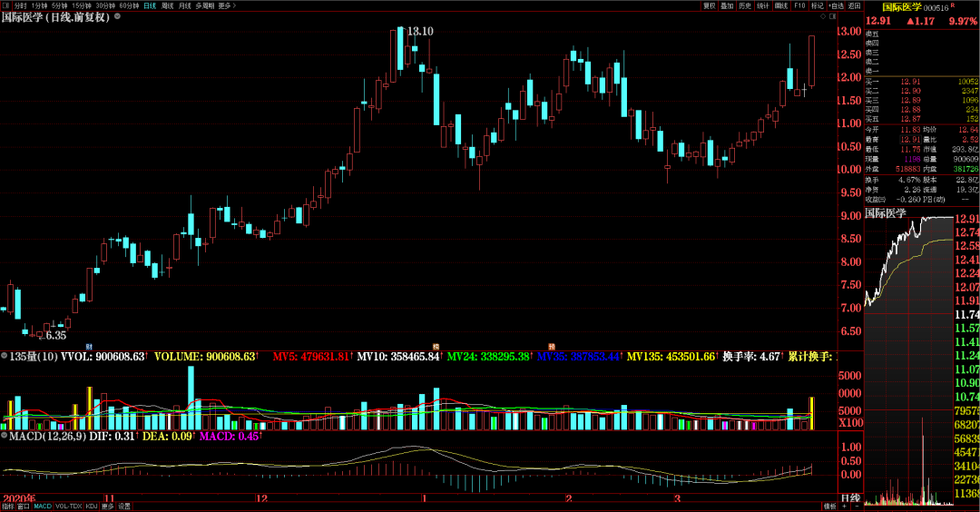The width and height of the screenshot is (980, 512).
Task: Select the 月线 monthly period
Action: (185, 5)
